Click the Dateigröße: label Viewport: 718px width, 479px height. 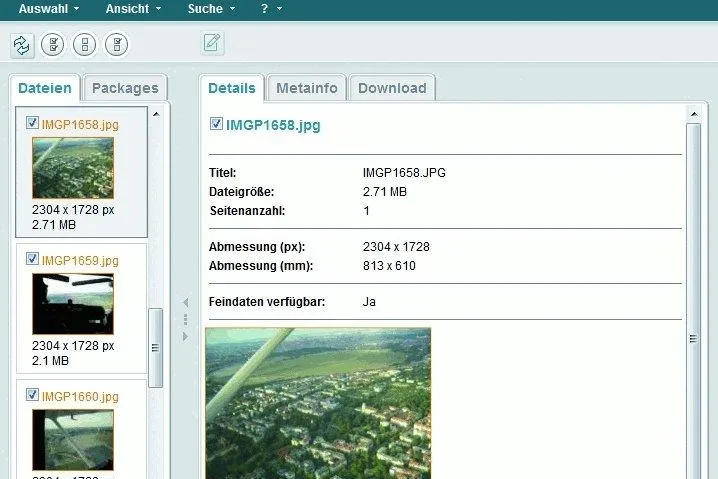pyautogui.click(x=241, y=192)
